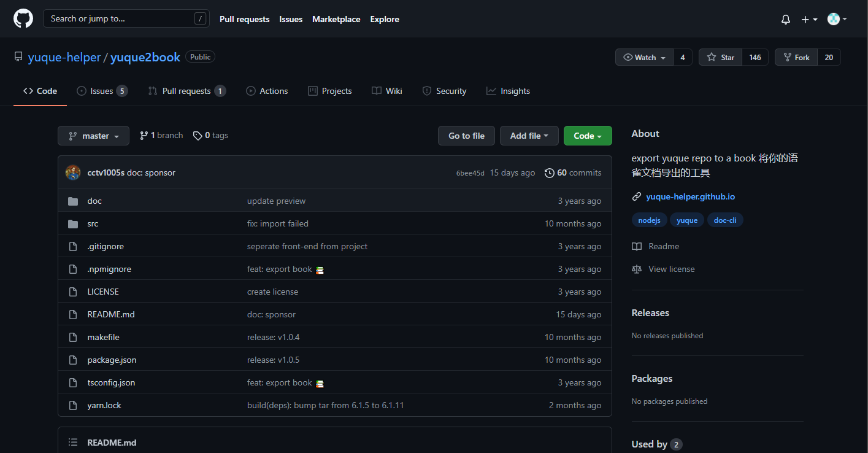Switch to the Wiki tab
This screenshot has width=868, height=453.
coord(387,91)
